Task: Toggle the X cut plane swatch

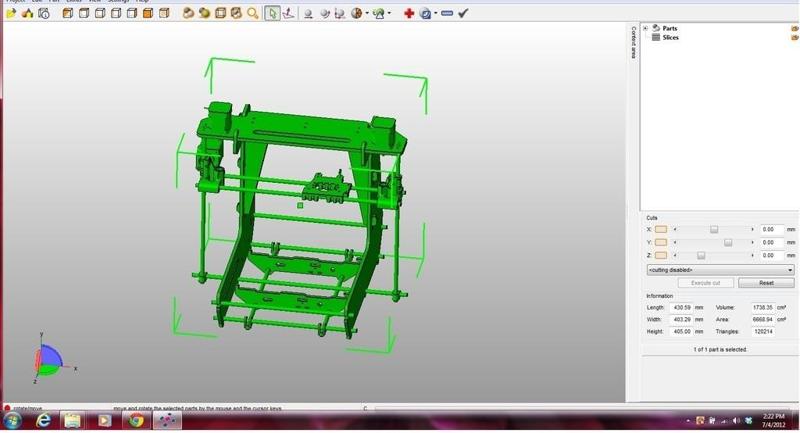Action: point(661,230)
